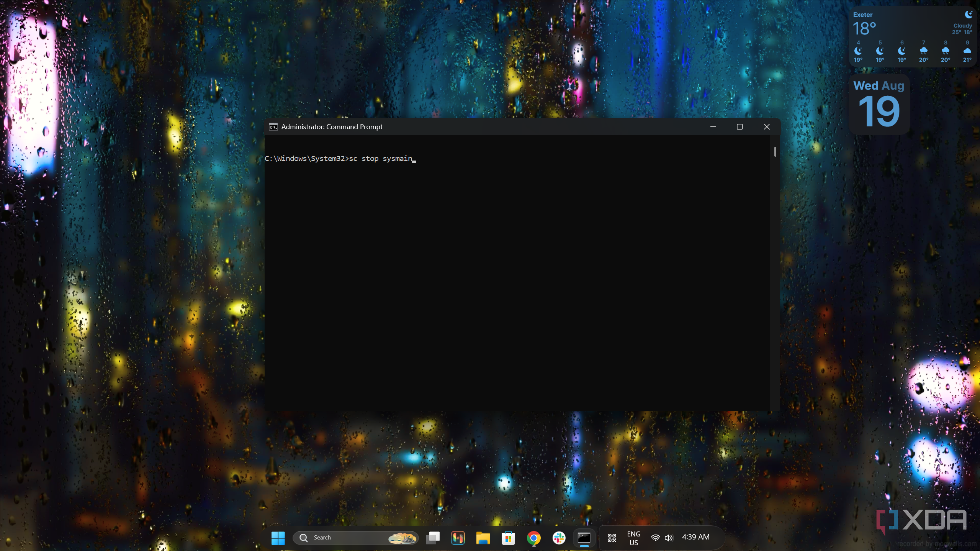Click the hour 5 moon forecast icon

pos(880,51)
